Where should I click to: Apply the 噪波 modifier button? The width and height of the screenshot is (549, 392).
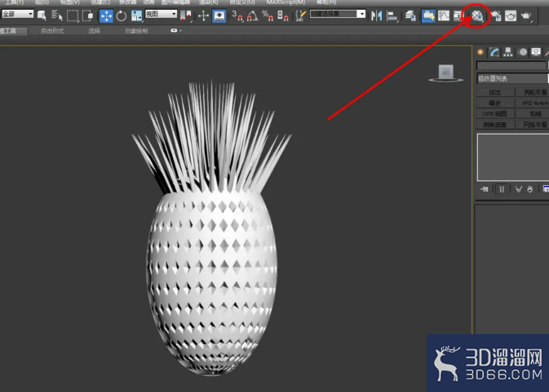(x=495, y=104)
